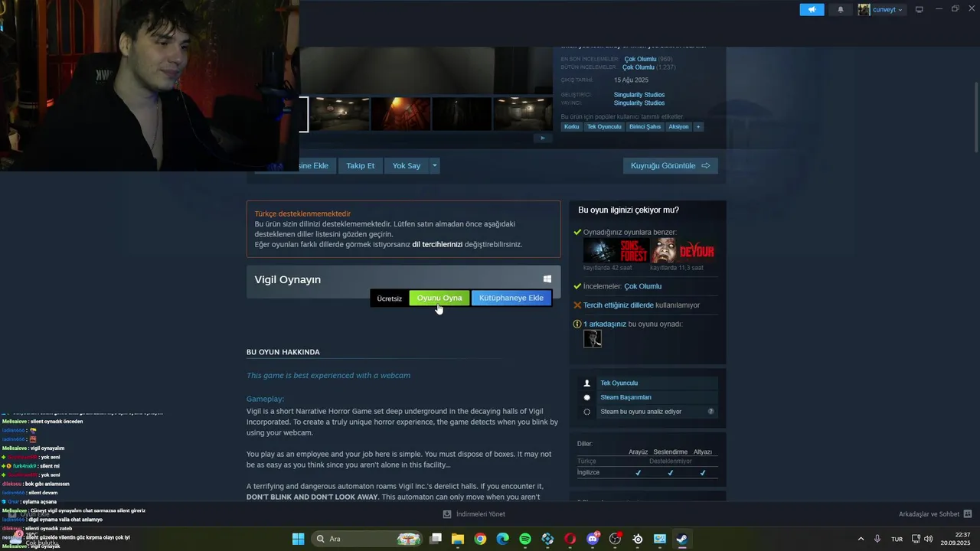Click the cunveyt profile avatar
Image resolution: width=980 pixels, height=551 pixels.
point(864,9)
